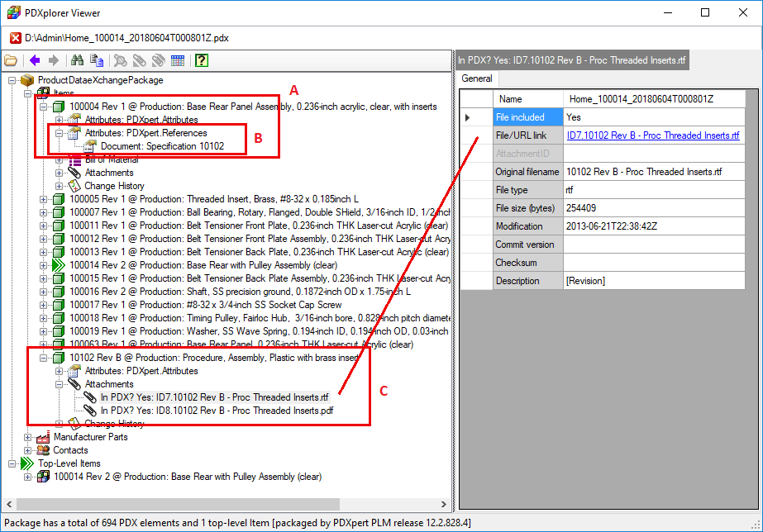Click the PDXplorer app icon in title bar
The height and width of the screenshot is (532, 763).
coord(13,12)
